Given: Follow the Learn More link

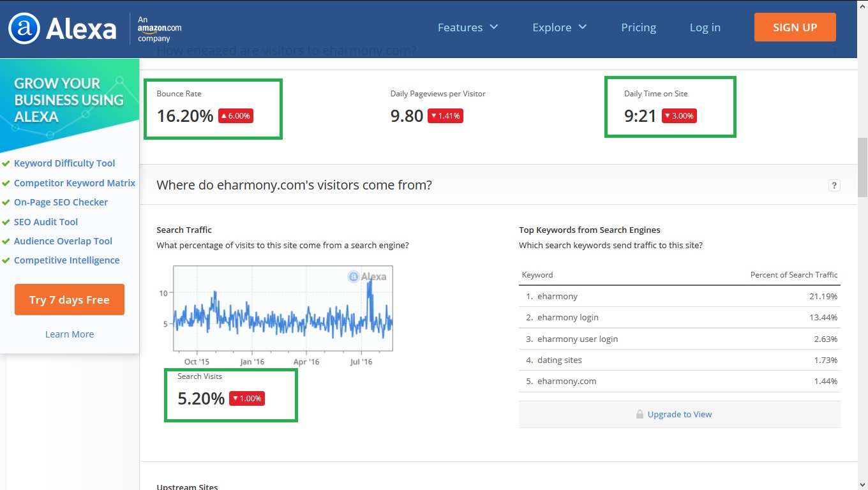Looking at the screenshot, I should click(x=70, y=334).
